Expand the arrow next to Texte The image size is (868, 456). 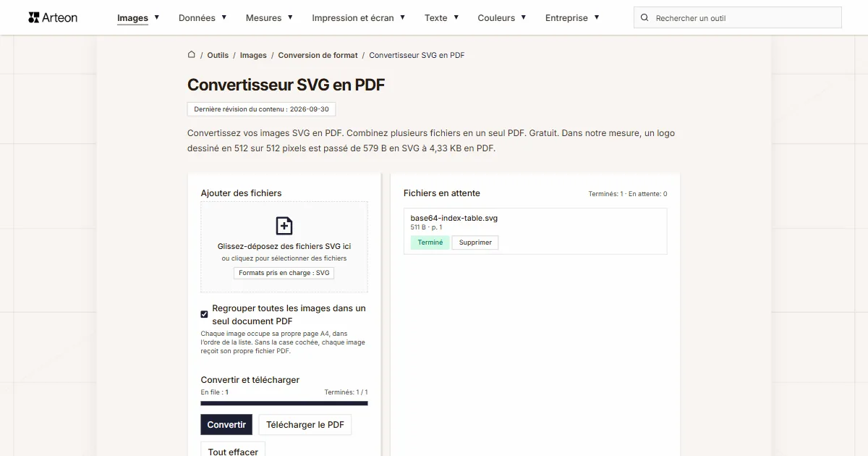456,17
